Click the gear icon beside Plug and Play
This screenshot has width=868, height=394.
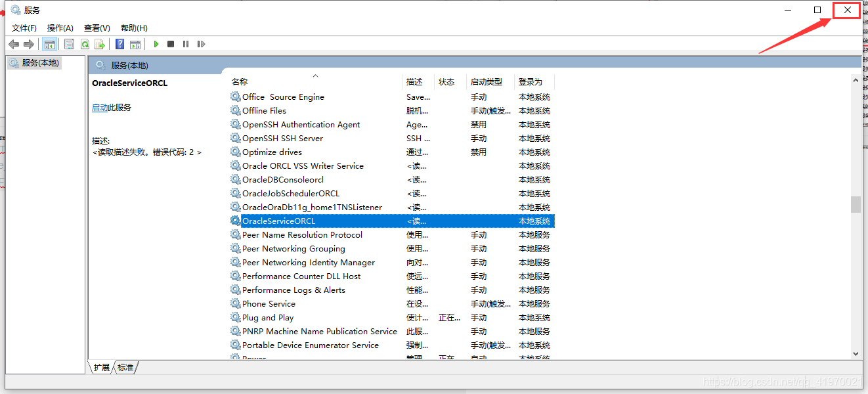click(236, 317)
